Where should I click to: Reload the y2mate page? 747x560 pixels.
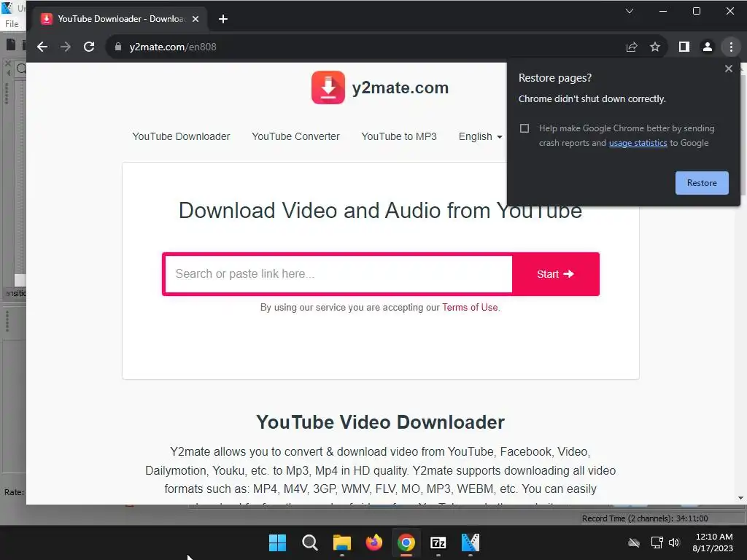tap(89, 47)
